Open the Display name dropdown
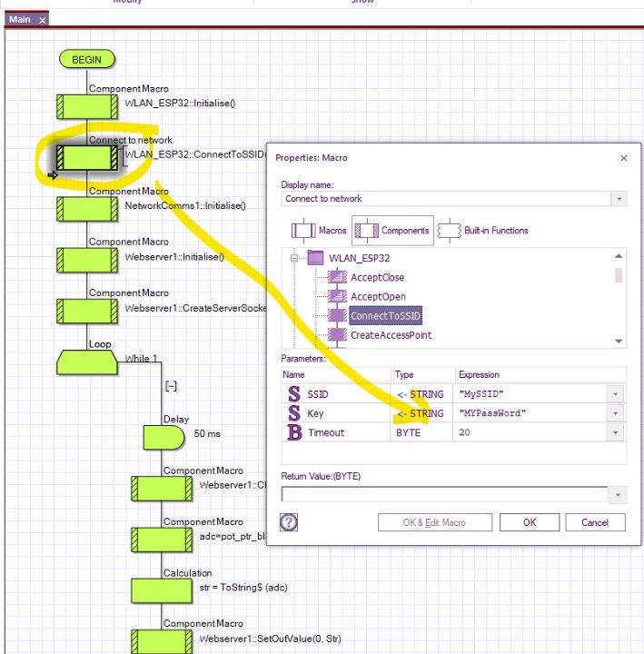The width and height of the screenshot is (644, 654). [x=619, y=199]
